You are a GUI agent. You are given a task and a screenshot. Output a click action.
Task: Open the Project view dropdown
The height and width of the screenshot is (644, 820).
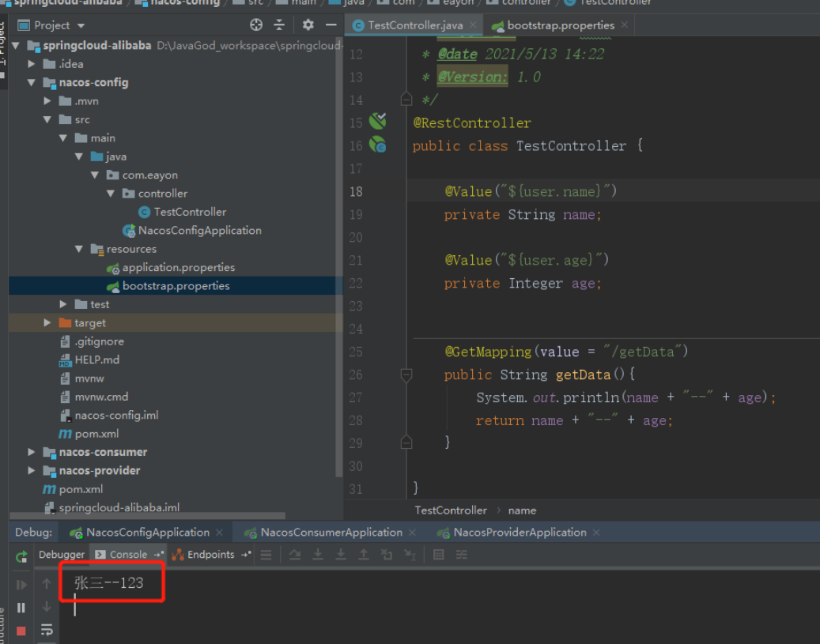[x=81, y=25]
